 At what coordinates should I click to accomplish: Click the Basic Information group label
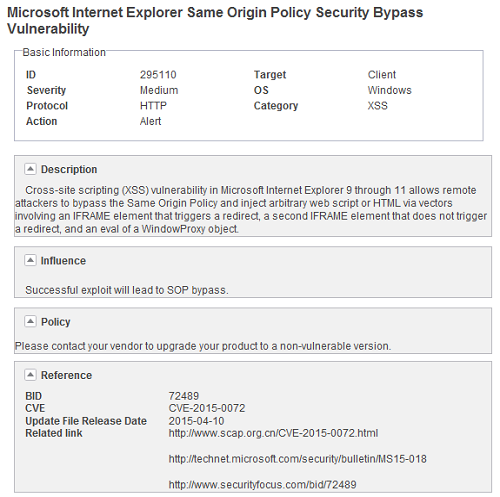pyautogui.click(x=64, y=52)
